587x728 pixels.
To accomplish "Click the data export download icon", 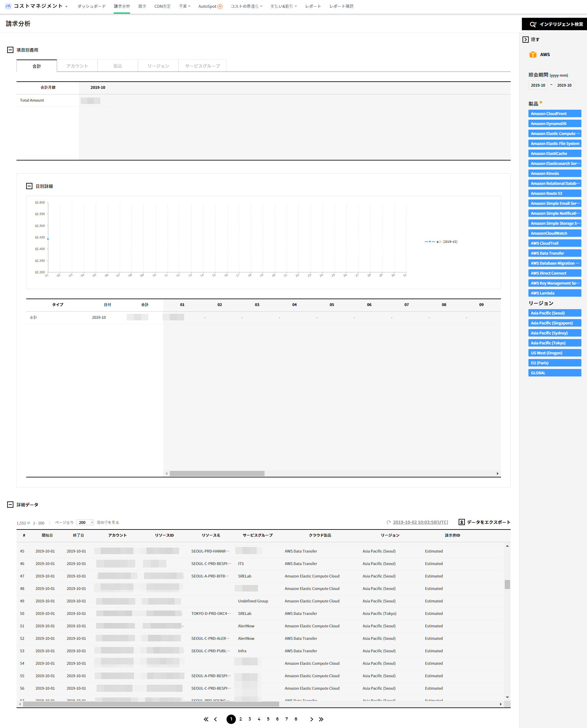I will [461, 522].
